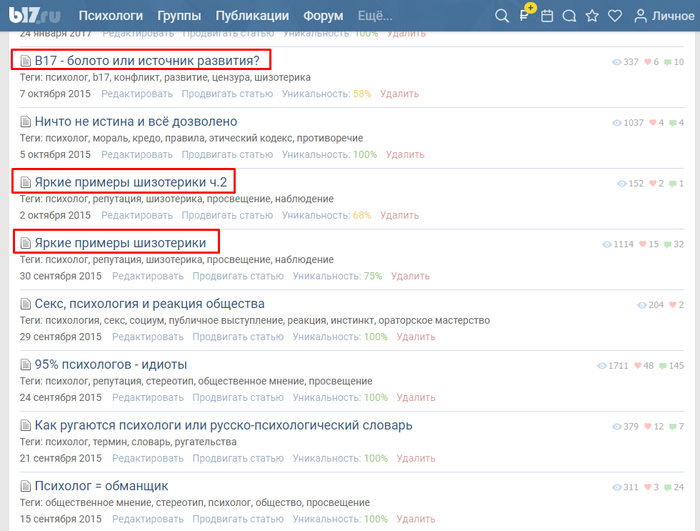Image resolution: width=700 pixels, height=531 pixels.
Task: Click the b17.ru site logo
Action: point(36,15)
